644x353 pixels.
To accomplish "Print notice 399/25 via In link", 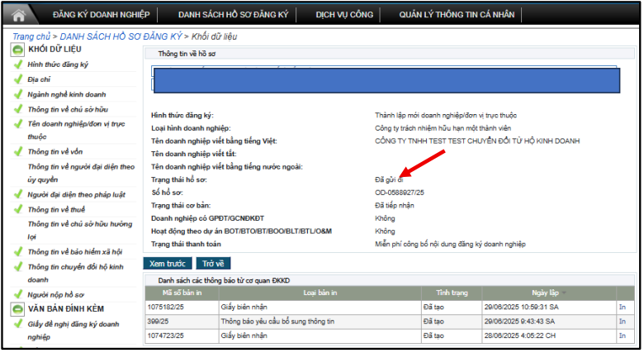I will (x=623, y=322).
